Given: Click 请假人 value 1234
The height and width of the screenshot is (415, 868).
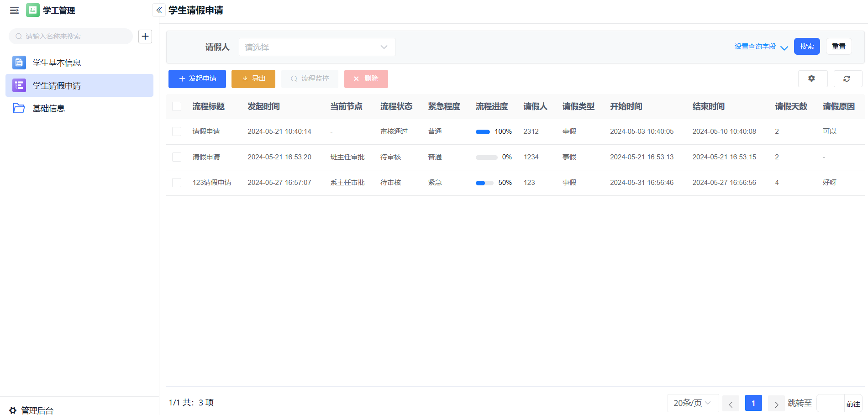Looking at the screenshot, I should (531, 157).
